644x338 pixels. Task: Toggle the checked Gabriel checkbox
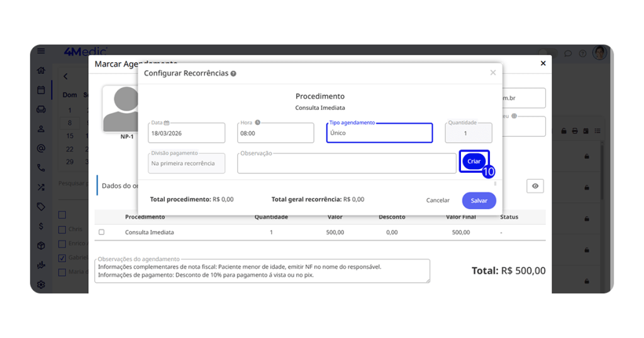tap(62, 258)
